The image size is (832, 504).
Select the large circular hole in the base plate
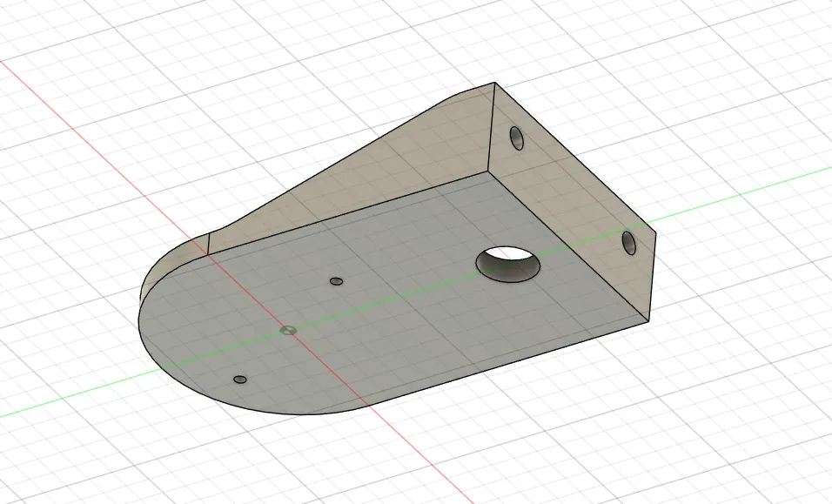tap(508, 265)
